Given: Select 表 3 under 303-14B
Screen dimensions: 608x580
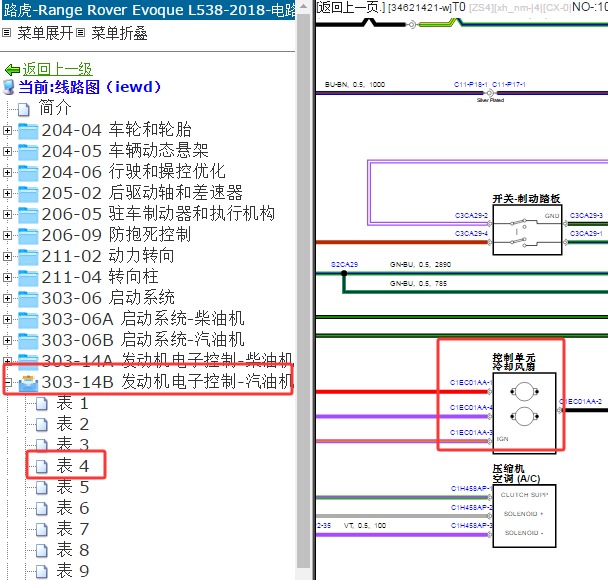Looking at the screenshot, I should [x=73, y=445].
